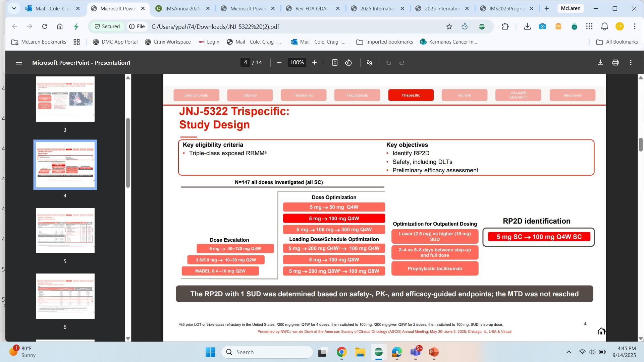Select the page 5 thumbnail

pyautogui.click(x=65, y=231)
